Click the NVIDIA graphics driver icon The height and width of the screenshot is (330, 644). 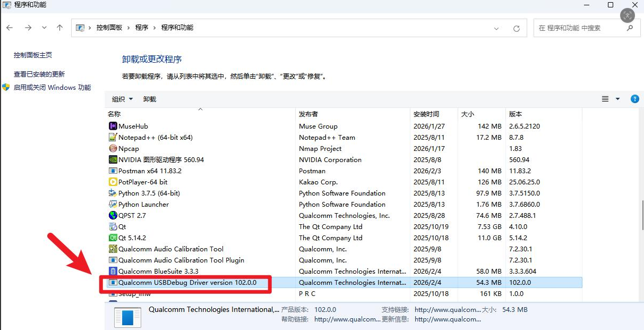(113, 160)
